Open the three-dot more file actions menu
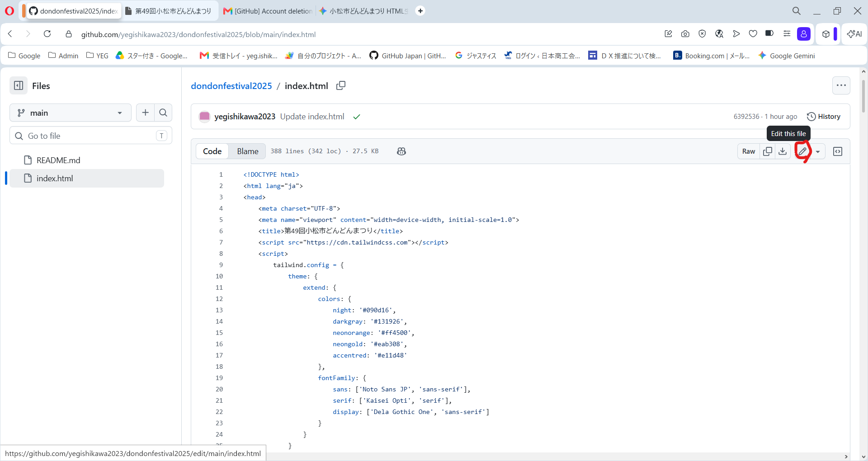 click(841, 85)
